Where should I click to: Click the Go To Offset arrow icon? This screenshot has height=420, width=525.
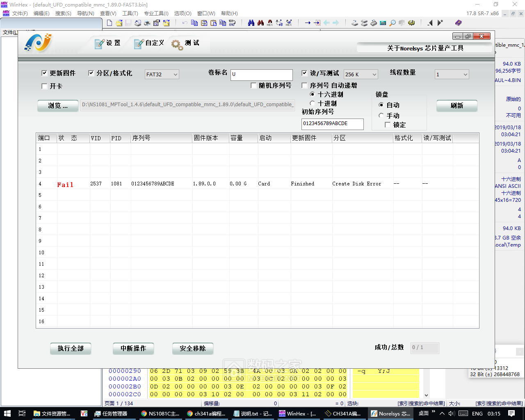tap(308, 23)
